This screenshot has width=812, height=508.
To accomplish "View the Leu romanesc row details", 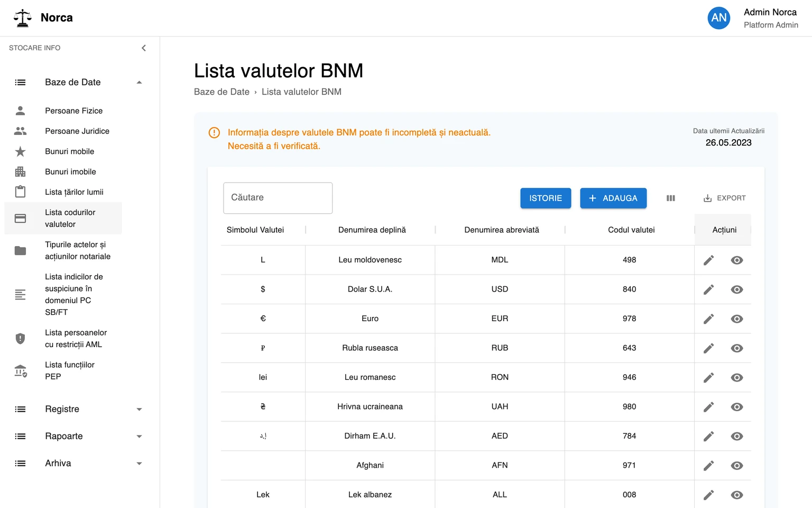I will pos(737,377).
